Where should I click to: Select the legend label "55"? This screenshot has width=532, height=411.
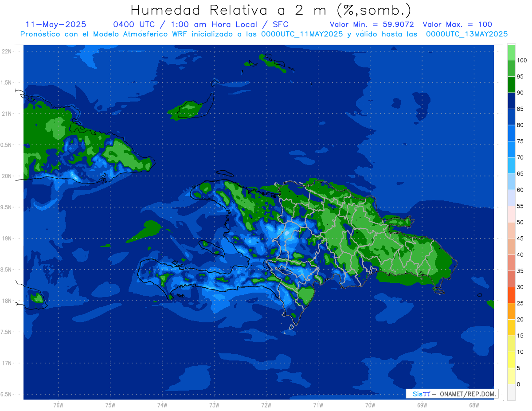(x=520, y=206)
